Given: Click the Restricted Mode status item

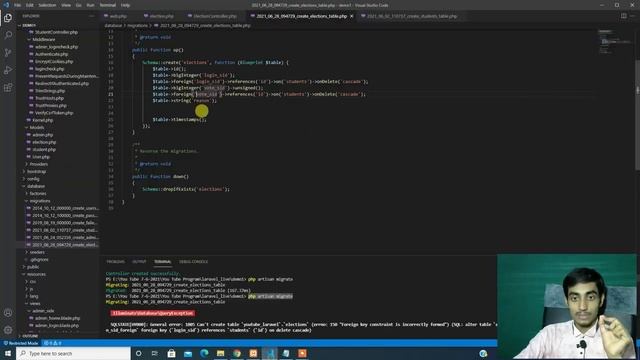Looking at the screenshot, I should (21, 343).
